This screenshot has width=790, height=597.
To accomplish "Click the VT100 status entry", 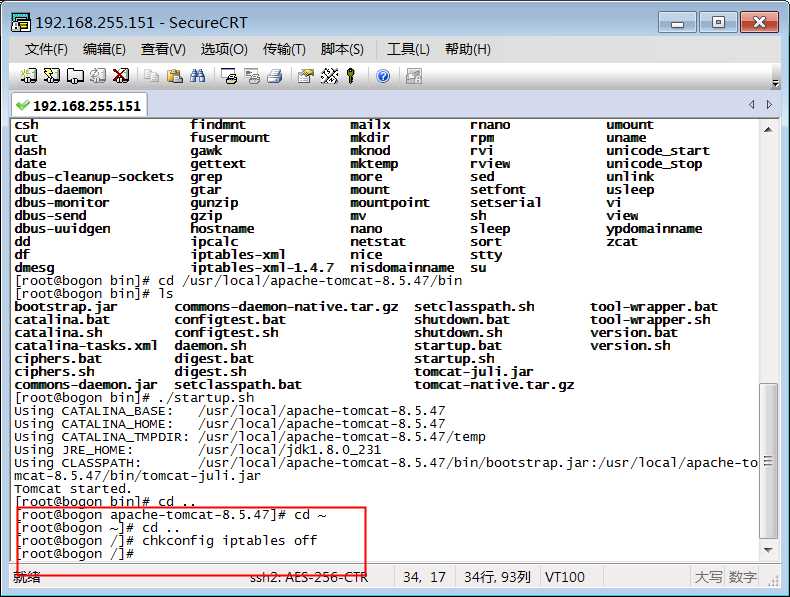I will (565, 577).
